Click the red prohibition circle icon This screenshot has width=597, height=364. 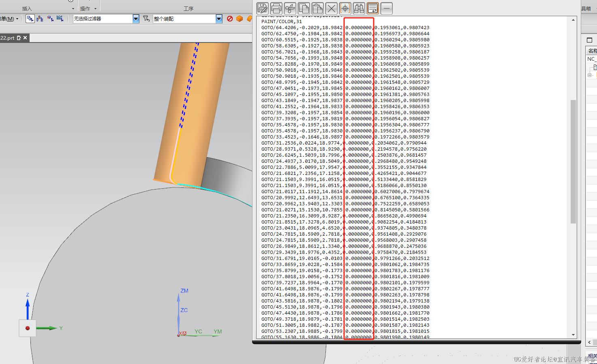point(230,19)
